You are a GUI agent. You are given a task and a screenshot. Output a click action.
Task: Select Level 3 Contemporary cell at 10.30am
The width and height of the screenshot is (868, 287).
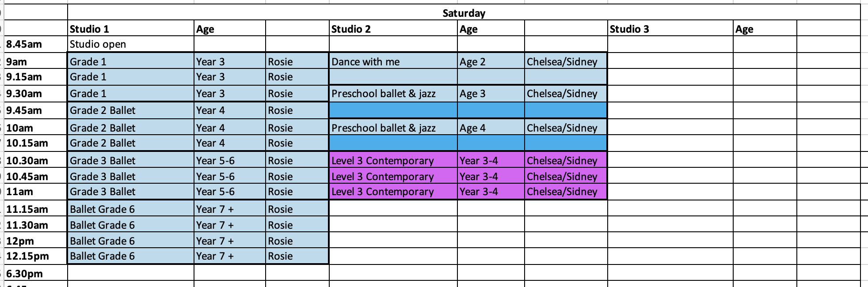pos(393,160)
